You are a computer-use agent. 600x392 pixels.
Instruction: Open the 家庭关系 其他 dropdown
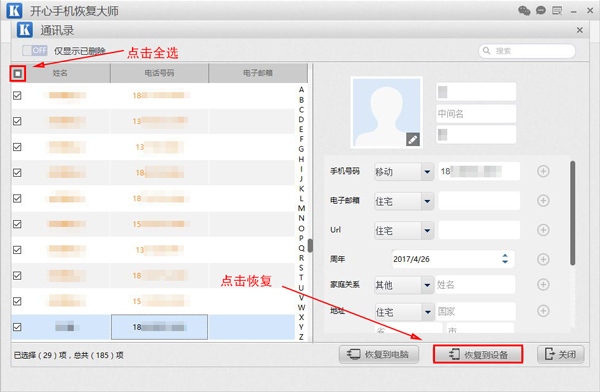[404, 285]
